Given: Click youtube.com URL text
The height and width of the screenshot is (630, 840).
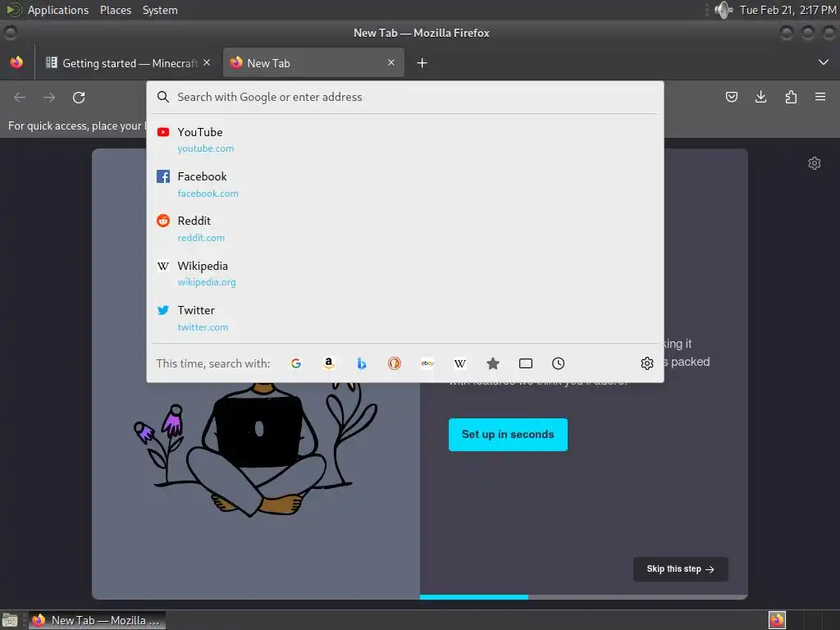Looking at the screenshot, I should coord(206,148).
